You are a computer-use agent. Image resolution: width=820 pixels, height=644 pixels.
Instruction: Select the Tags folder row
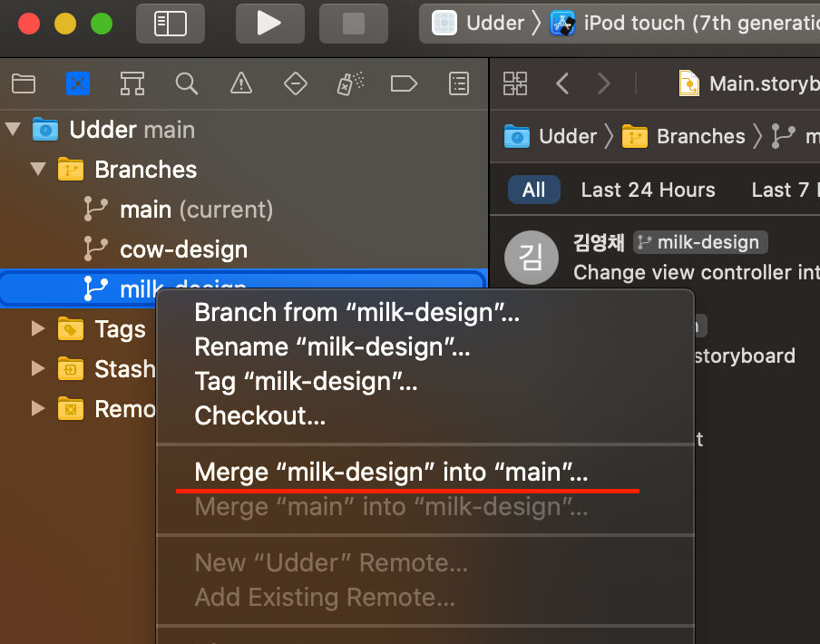coord(78,328)
